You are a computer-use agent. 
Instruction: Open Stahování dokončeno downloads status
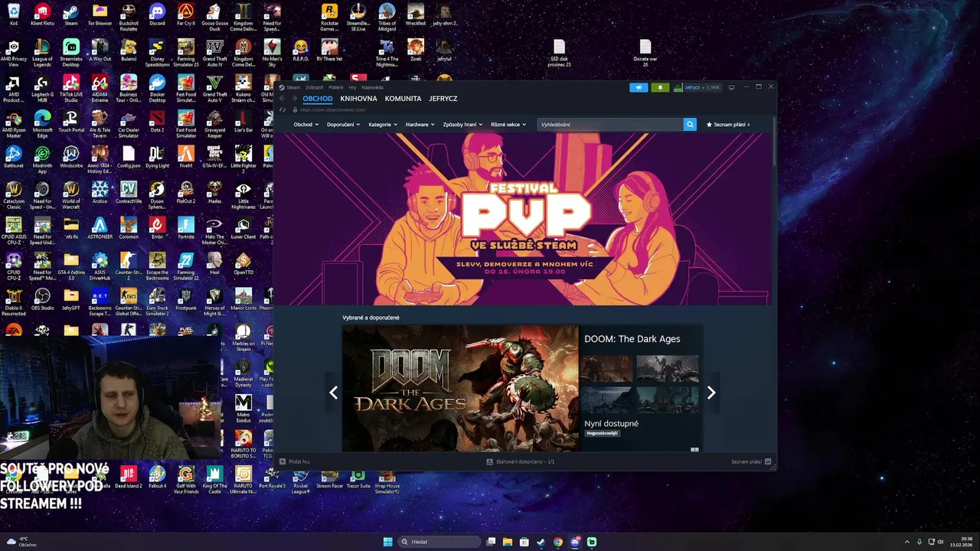pos(521,461)
